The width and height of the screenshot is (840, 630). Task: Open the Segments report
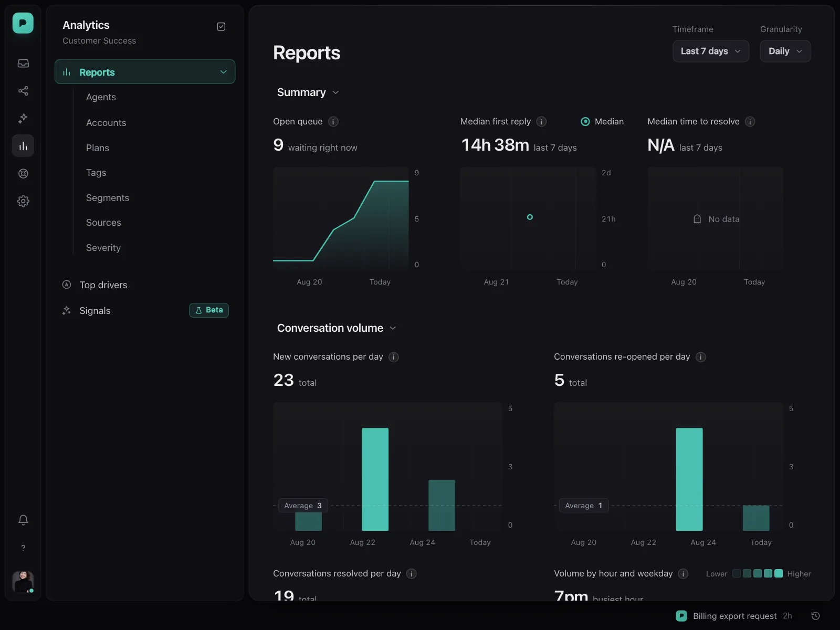108,198
